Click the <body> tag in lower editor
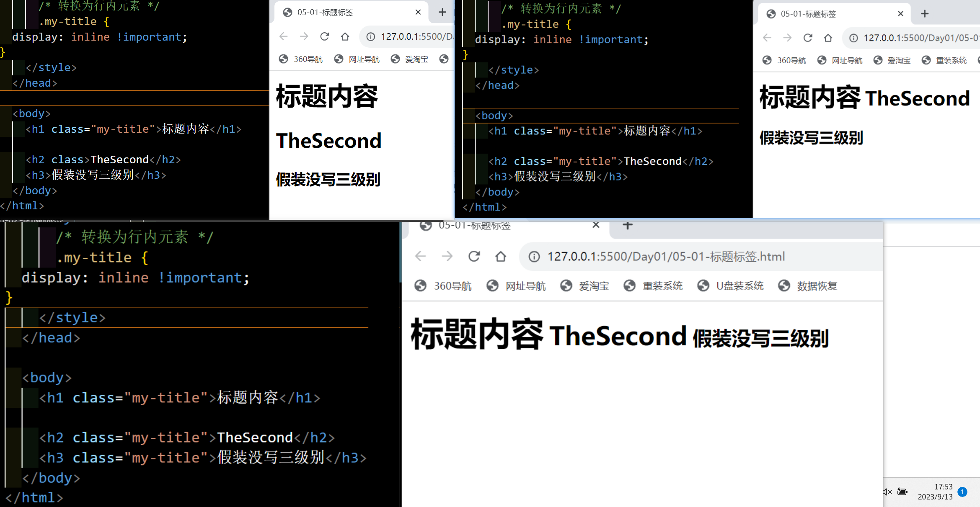This screenshot has width=980, height=507. [x=47, y=378]
